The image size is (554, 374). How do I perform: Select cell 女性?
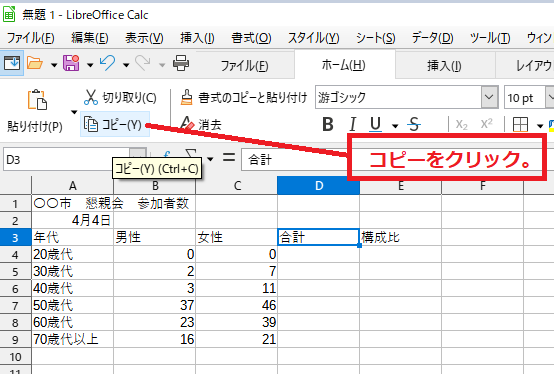tap(236, 237)
